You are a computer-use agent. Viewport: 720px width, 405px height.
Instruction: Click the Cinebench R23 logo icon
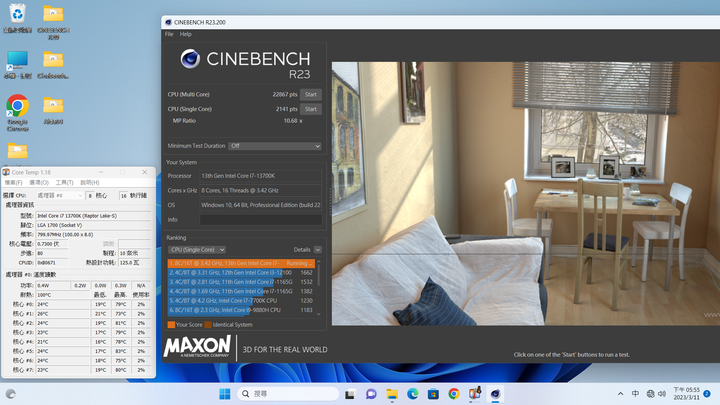pos(190,59)
